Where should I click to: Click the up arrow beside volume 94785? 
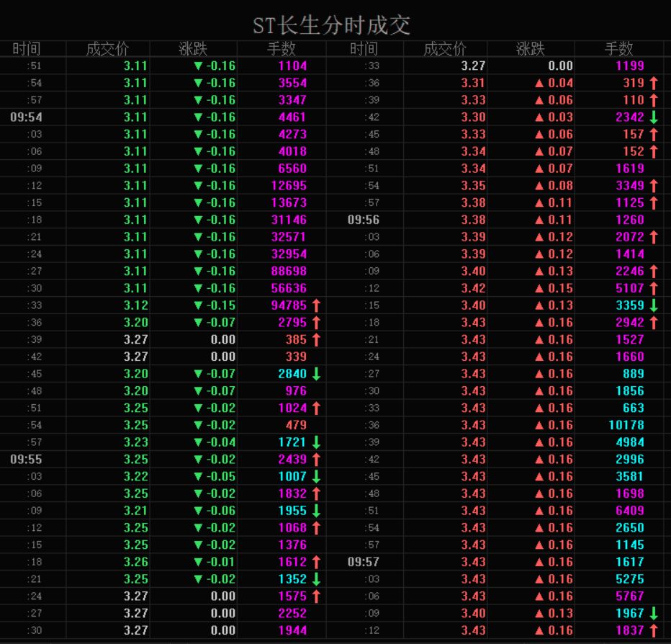(316, 305)
